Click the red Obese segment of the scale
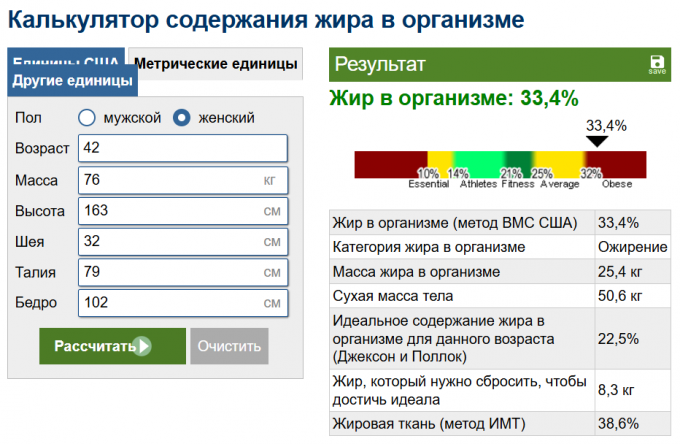This screenshot has height=444, width=680. (624, 162)
